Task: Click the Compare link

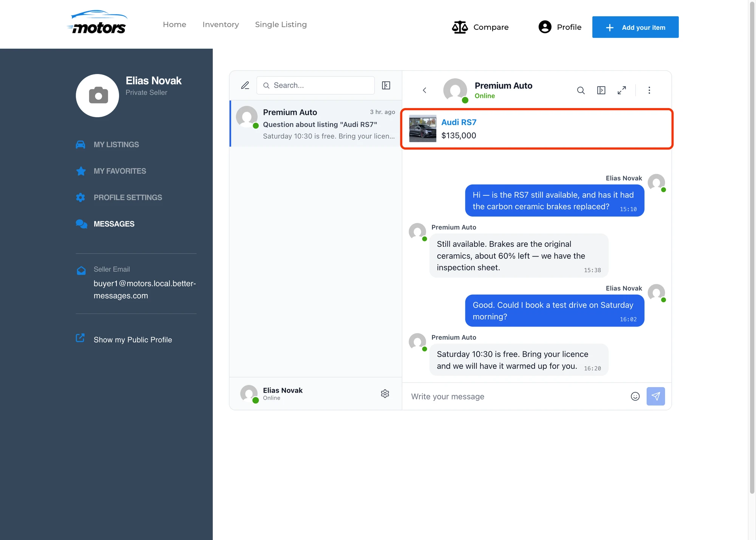Action: pos(491,27)
